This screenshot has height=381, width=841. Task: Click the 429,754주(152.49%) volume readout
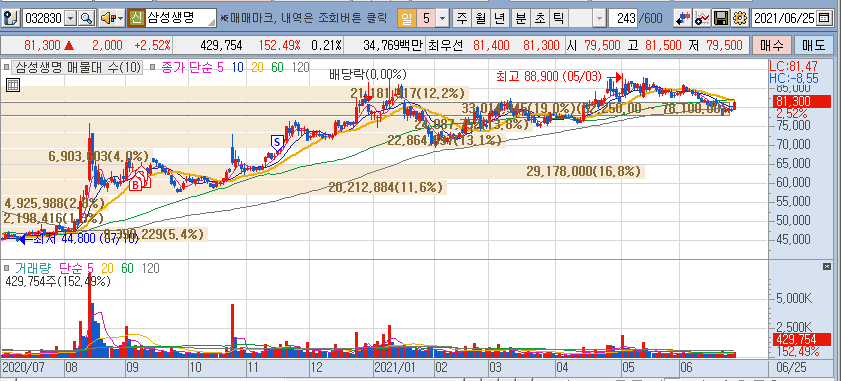tap(57, 281)
